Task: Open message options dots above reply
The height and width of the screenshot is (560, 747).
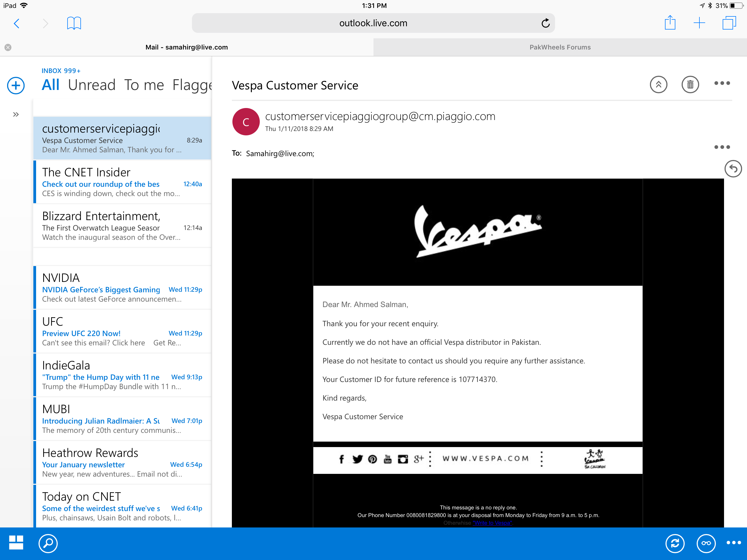Action: click(x=722, y=147)
